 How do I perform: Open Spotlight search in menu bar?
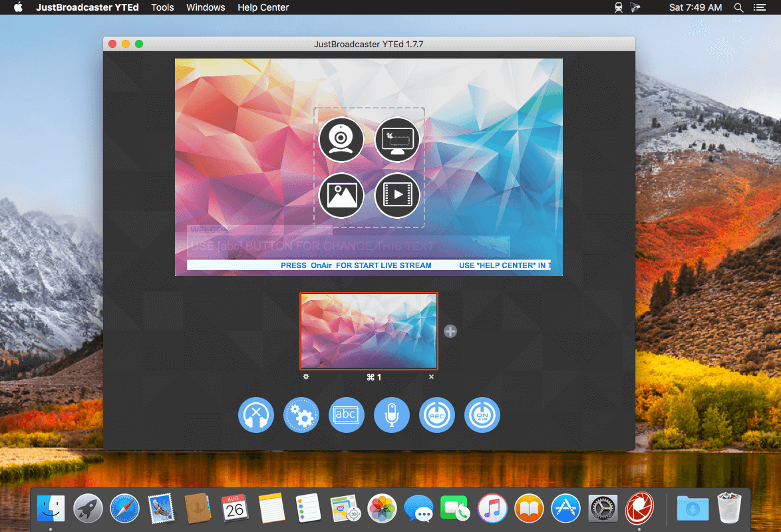coord(738,7)
